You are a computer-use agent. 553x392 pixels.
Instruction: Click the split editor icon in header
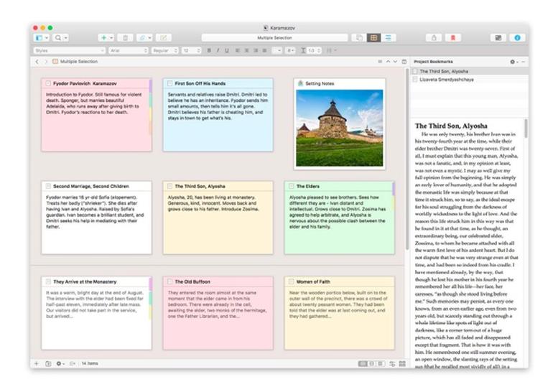click(404, 61)
